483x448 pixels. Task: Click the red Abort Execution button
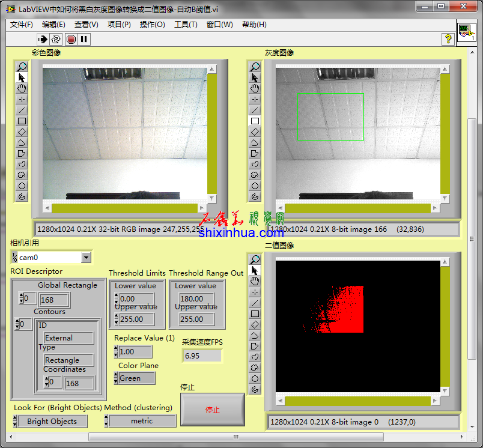pyautogui.click(x=71, y=39)
